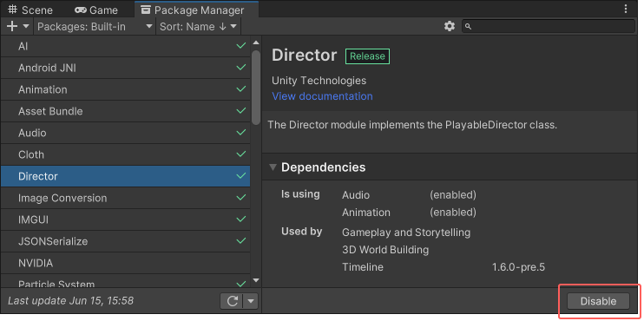This screenshot has height=321, width=644.
Task: Click the IMGUI package enabled checkmark
Action: pyautogui.click(x=241, y=219)
